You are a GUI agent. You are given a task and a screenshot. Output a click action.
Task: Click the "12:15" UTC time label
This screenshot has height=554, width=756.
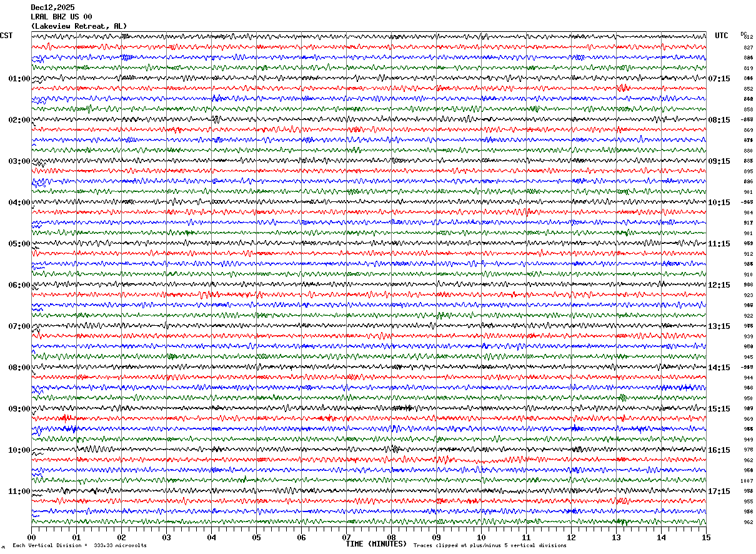coord(719,285)
